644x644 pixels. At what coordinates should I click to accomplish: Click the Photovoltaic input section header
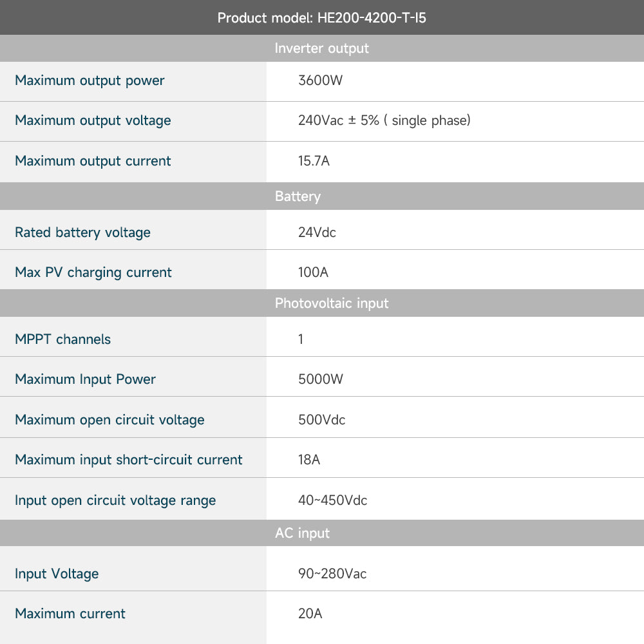coord(330,303)
